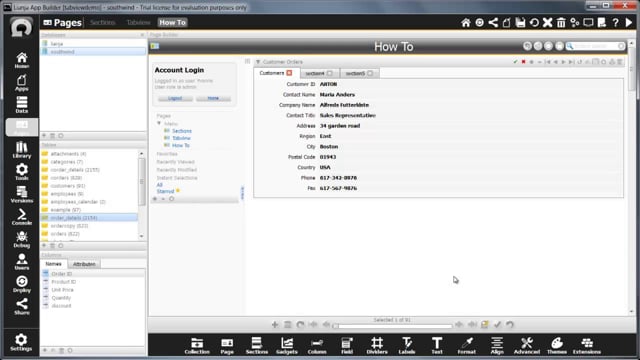Open the Deploy workspace
The height and width of the screenshot is (360, 640).
[x=22, y=284]
